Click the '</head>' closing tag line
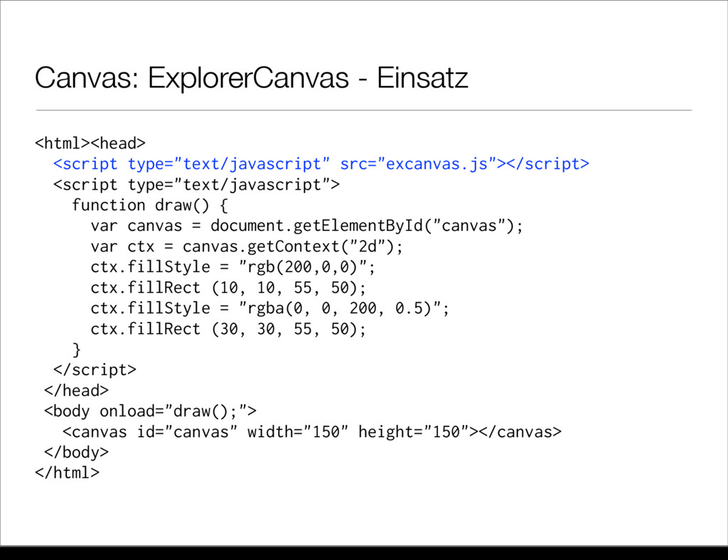This screenshot has height=560, width=728. [x=76, y=391]
